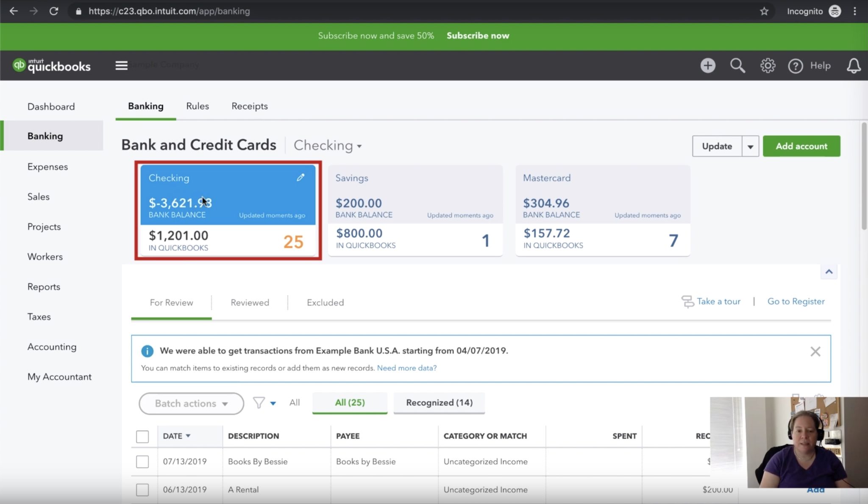Screen dimensions: 868x504
Task: Open the notifications bell
Action: [853, 65]
